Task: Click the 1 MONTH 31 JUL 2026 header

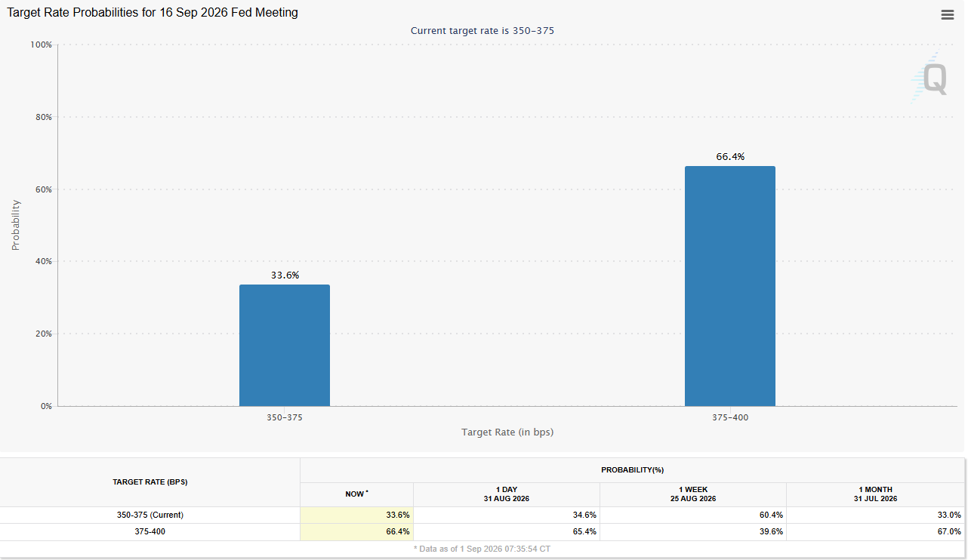Action: click(x=876, y=494)
